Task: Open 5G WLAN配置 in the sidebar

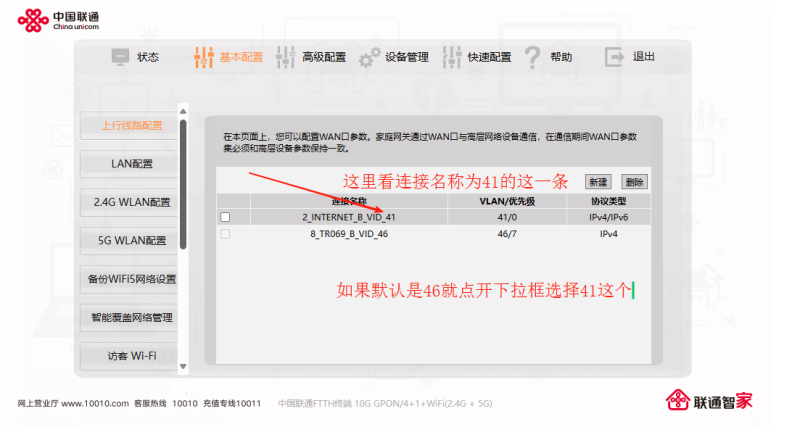Action: pos(130,240)
